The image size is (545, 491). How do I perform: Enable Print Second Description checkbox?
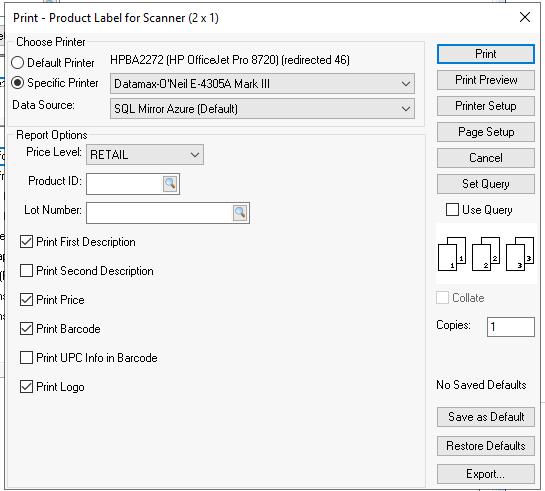(26, 270)
